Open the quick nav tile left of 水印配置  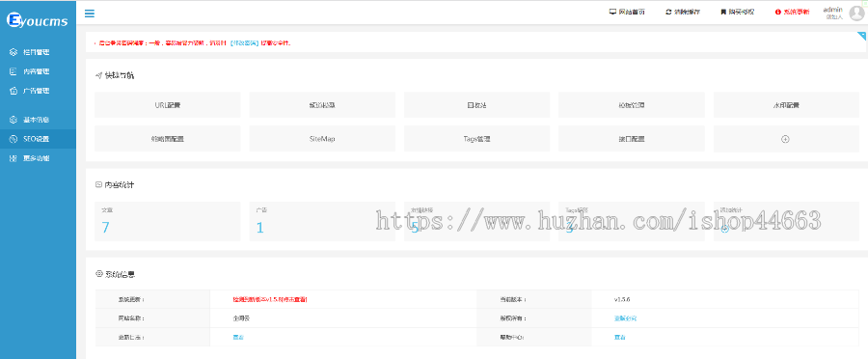(x=631, y=104)
